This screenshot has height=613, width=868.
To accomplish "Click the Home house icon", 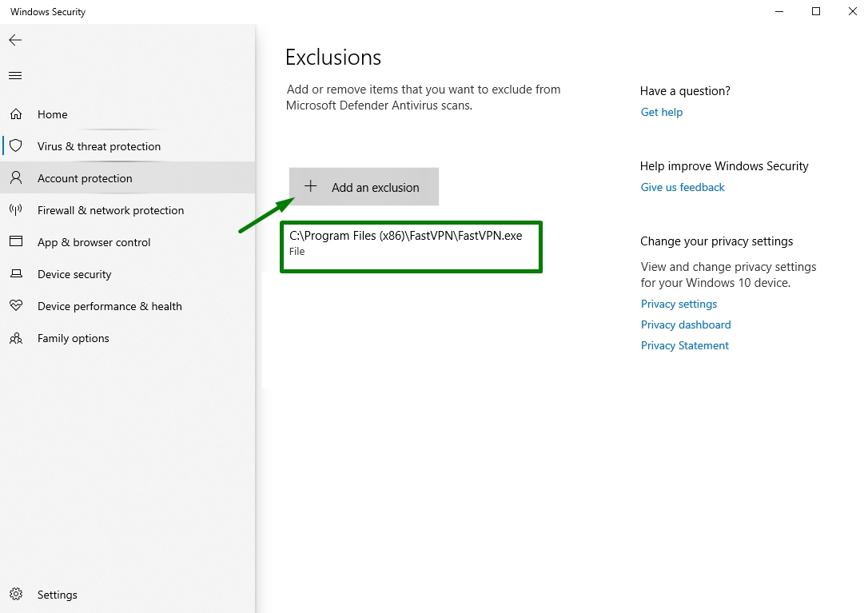I will (16, 114).
